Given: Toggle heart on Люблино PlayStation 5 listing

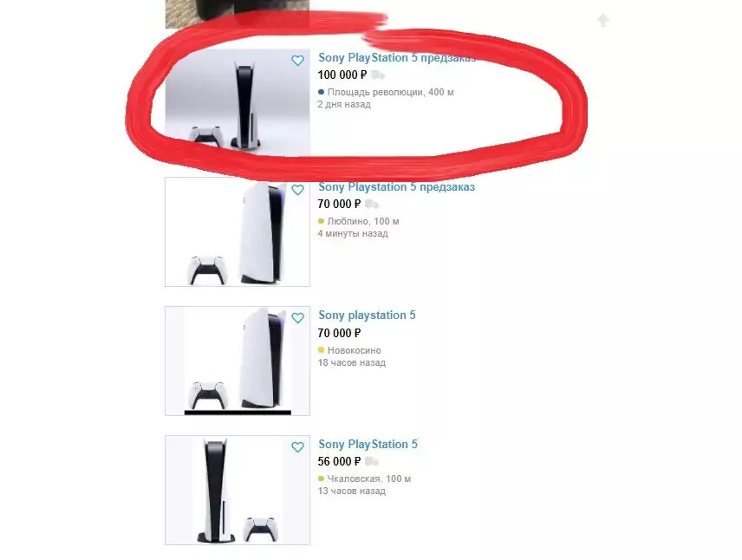Looking at the screenshot, I should (297, 190).
